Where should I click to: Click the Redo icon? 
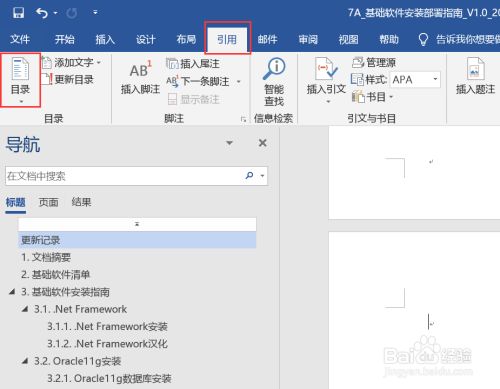pos(72,13)
